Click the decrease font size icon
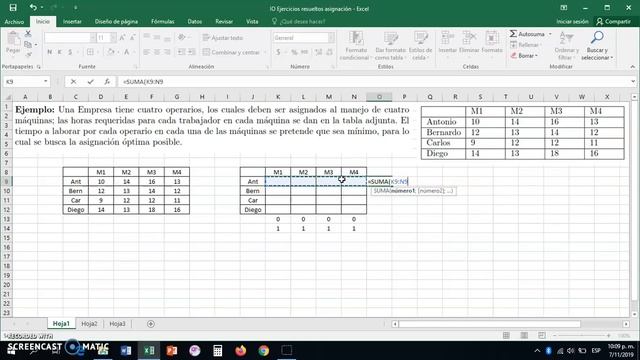Viewport: 640px width, 360px height. point(132,38)
